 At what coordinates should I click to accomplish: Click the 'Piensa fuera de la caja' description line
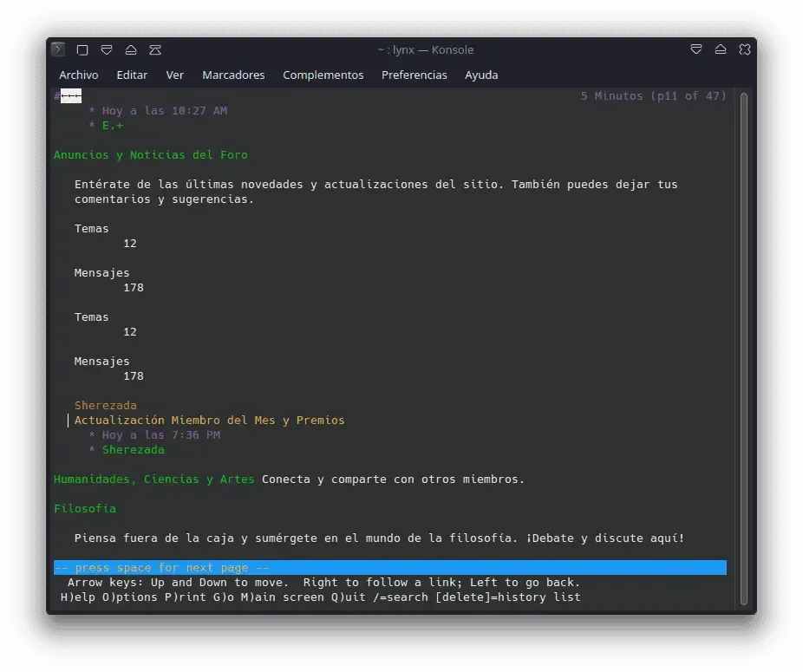379,538
